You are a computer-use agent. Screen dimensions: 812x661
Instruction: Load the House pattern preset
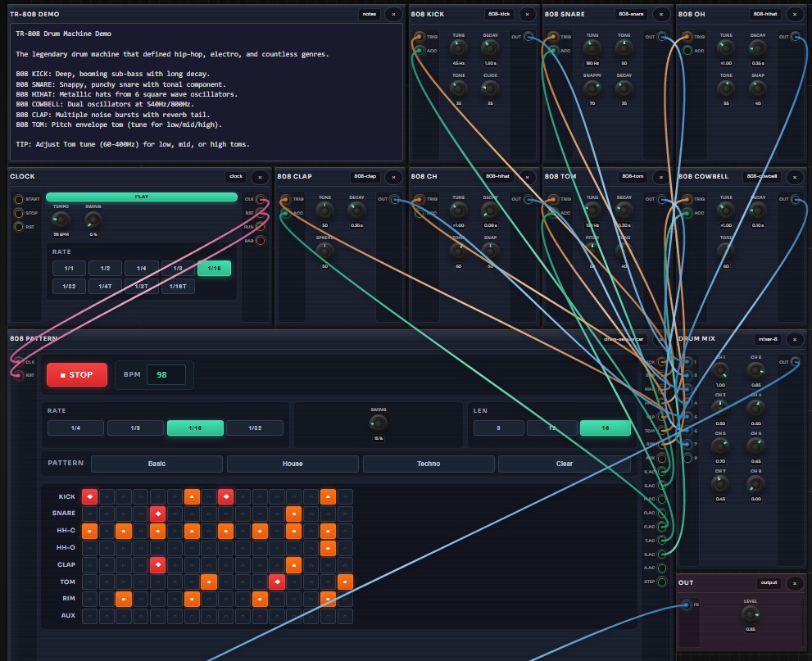point(293,464)
